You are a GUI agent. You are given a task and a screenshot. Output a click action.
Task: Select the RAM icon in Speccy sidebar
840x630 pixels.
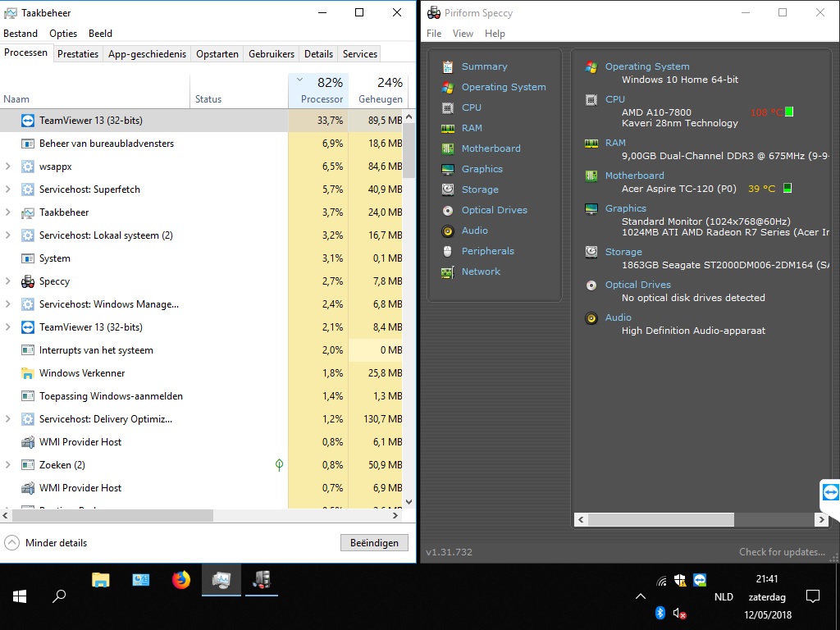point(448,128)
